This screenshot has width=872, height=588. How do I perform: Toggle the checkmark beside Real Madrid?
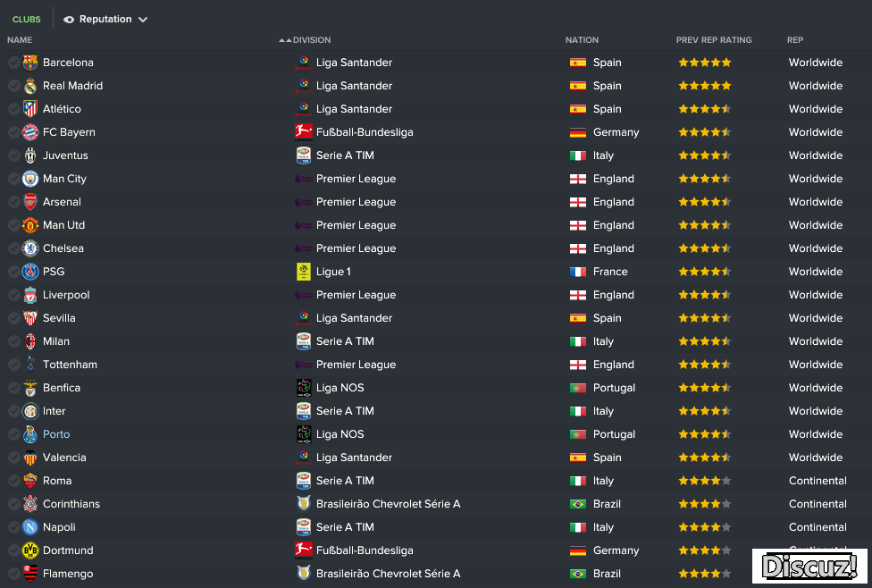pos(14,86)
